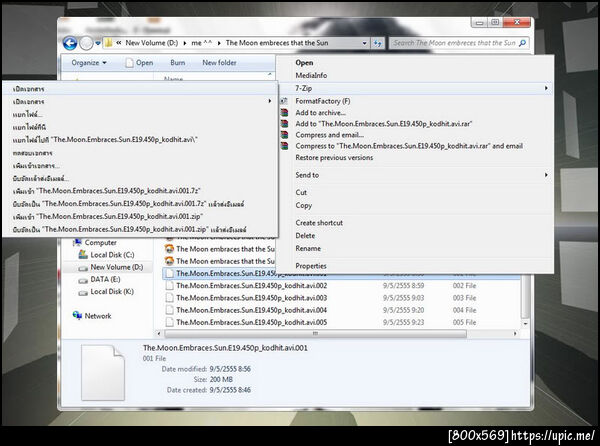Click the Date modified value 9/5/2555 8:56

click(x=230, y=369)
